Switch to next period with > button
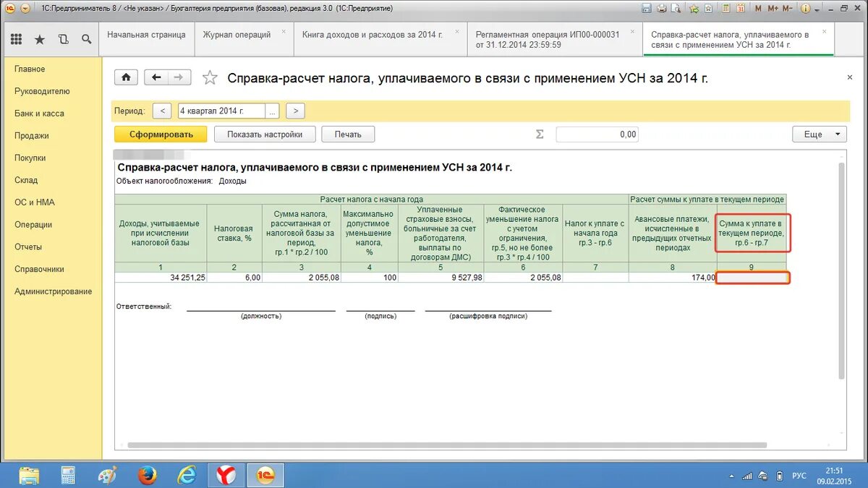This screenshot has height=488, width=868. pyautogui.click(x=295, y=111)
